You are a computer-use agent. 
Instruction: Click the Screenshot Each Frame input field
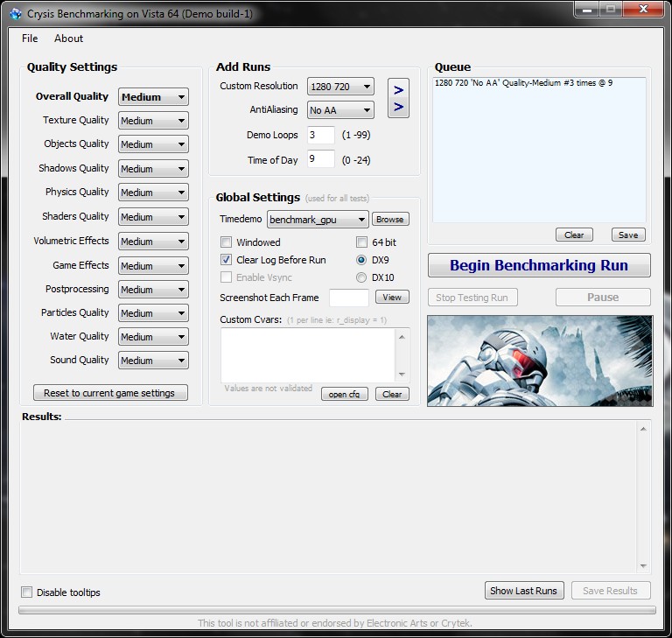(349, 298)
